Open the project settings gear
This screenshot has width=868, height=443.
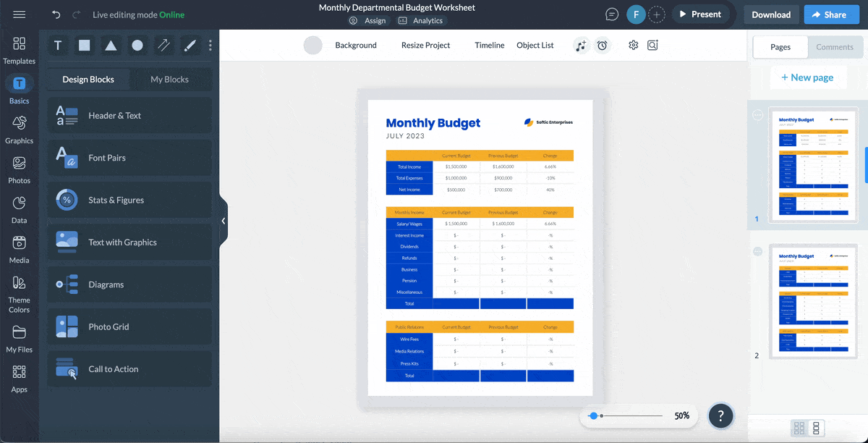pyautogui.click(x=633, y=45)
